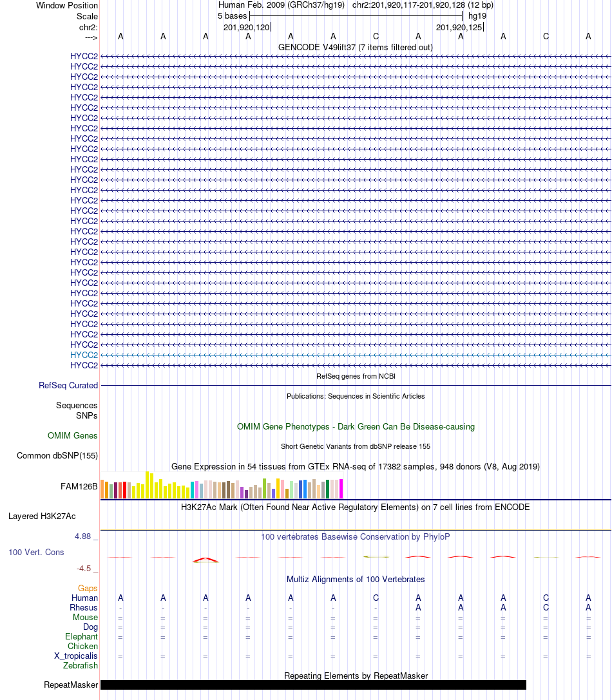The height and width of the screenshot is (700, 612).
Task: Click the tallest red conservation peak
Action: click(x=206, y=560)
